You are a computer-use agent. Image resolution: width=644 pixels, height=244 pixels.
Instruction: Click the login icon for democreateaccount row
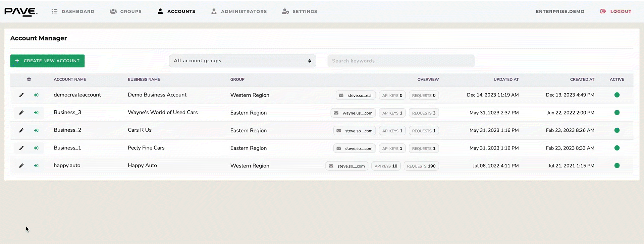(x=36, y=95)
